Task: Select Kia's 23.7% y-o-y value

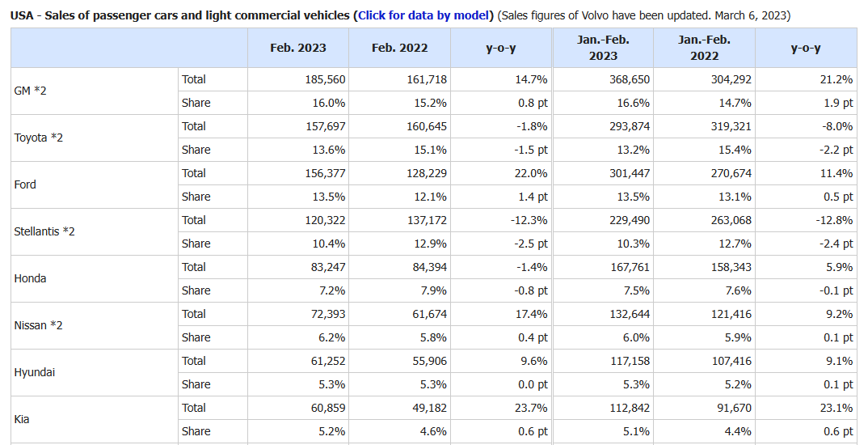Action: pyautogui.click(x=532, y=408)
